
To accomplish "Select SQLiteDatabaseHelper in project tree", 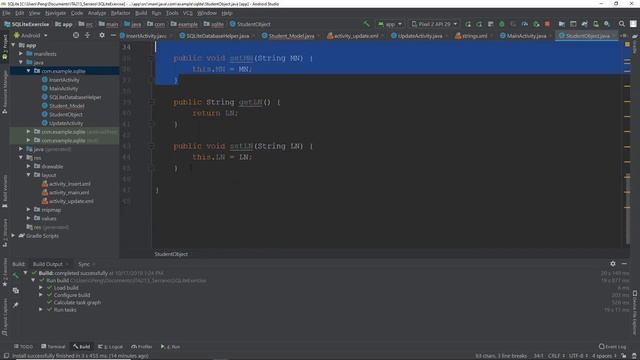I will click(x=75, y=97).
